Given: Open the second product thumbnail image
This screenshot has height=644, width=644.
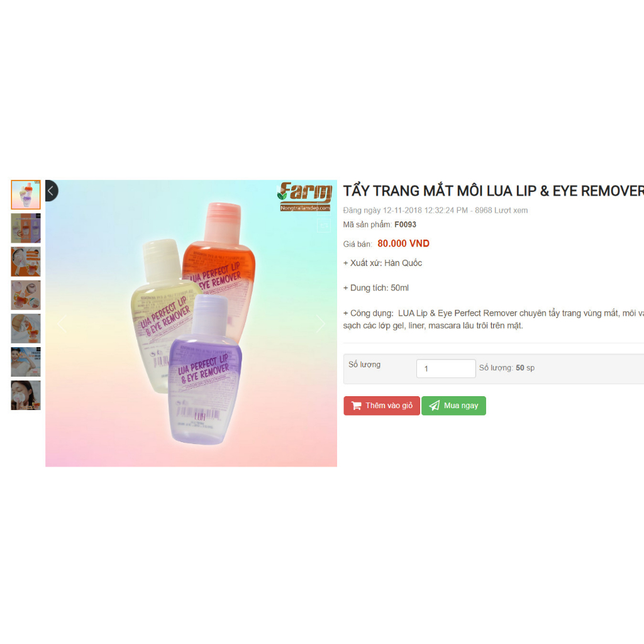Looking at the screenshot, I should [x=26, y=228].
